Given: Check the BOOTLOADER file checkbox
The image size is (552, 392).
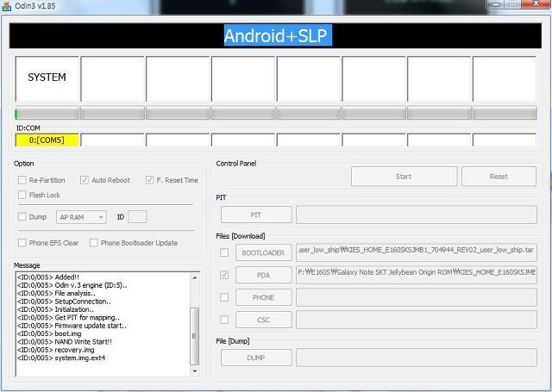Looking at the screenshot, I should tap(224, 252).
